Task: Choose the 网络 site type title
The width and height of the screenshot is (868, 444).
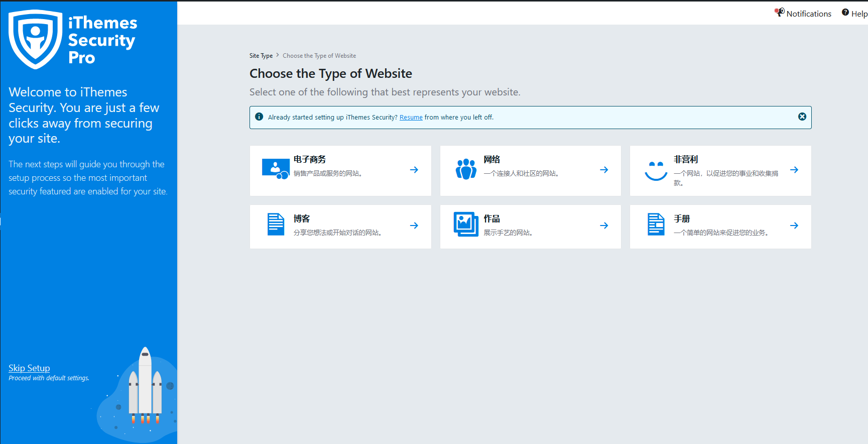Action: pyautogui.click(x=492, y=159)
